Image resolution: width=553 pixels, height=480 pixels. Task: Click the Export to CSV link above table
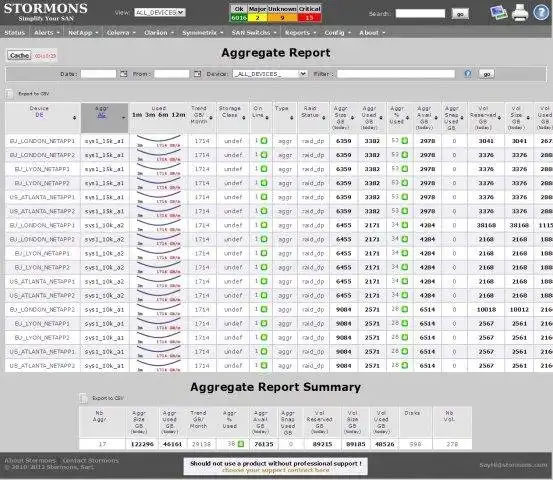pos(34,94)
